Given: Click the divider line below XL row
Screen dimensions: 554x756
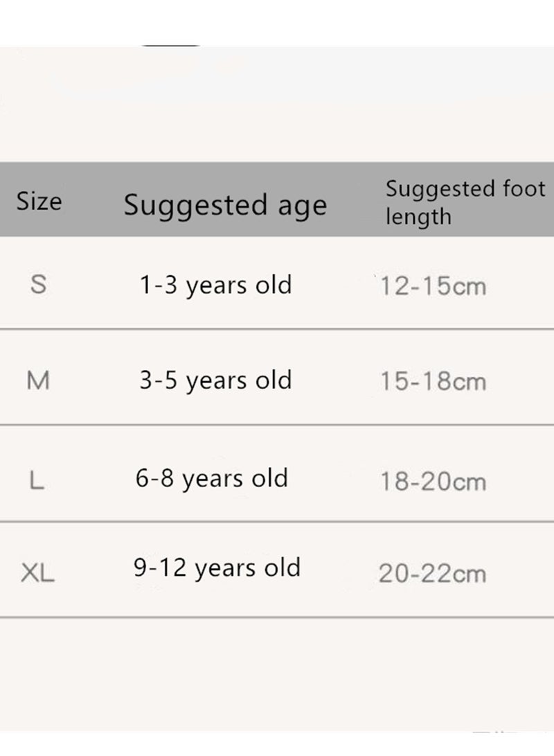Looking at the screenshot, I should click(277, 617).
